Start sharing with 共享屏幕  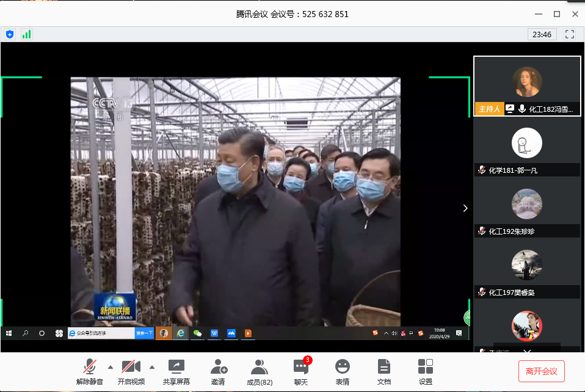tap(176, 372)
